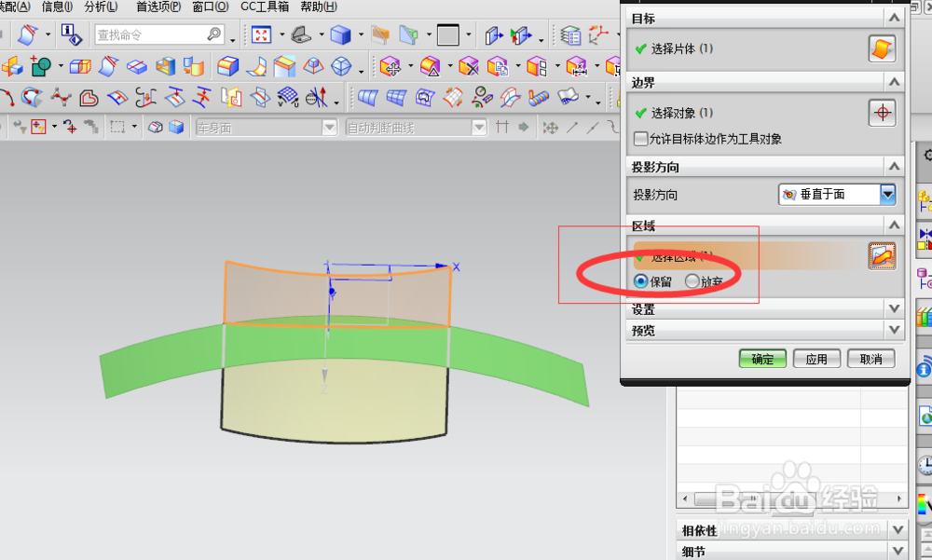The height and width of the screenshot is (560, 932).
Task: Click the 取消 button
Action: [x=870, y=359]
